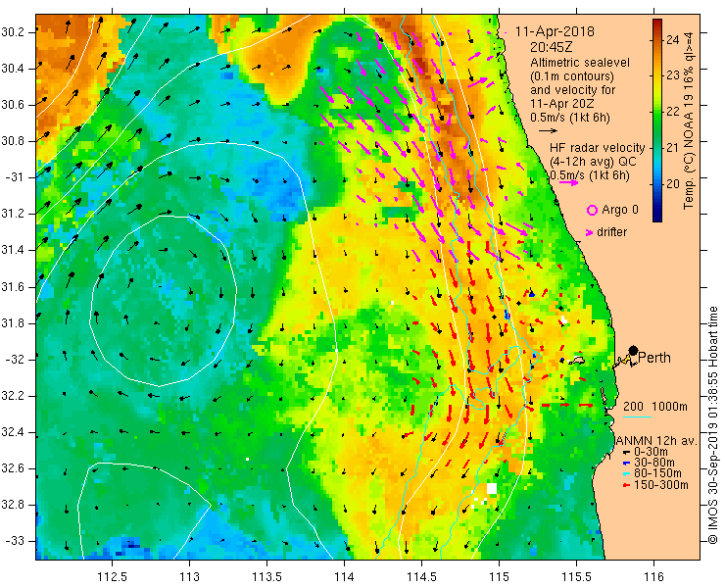The width and height of the screenshot is (725, 588).
Task: Click the cyan 200/1000m isobath legend line
Action: 637,416
